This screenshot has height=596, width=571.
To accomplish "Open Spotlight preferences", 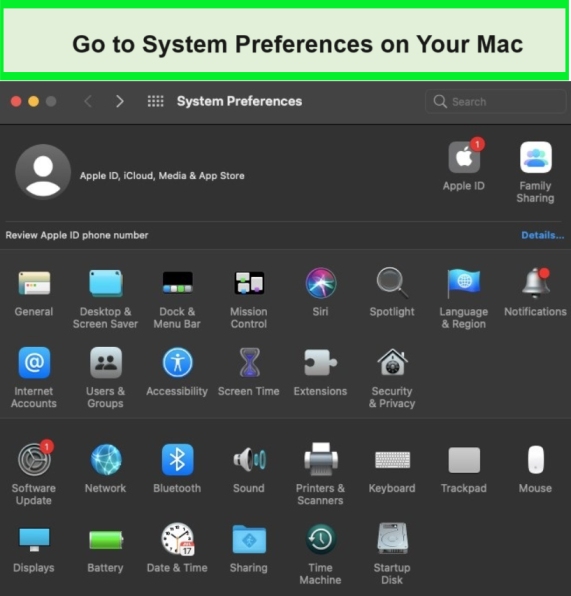I will coord(392,283).
